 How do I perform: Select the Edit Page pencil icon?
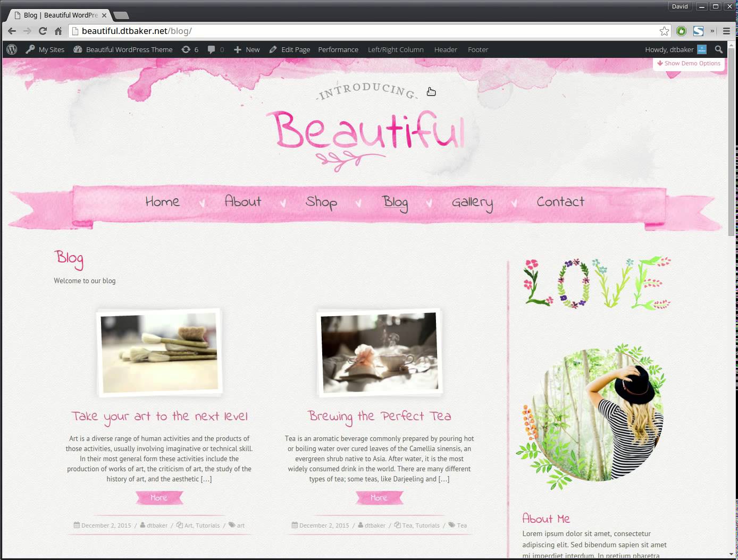point(272,49)
